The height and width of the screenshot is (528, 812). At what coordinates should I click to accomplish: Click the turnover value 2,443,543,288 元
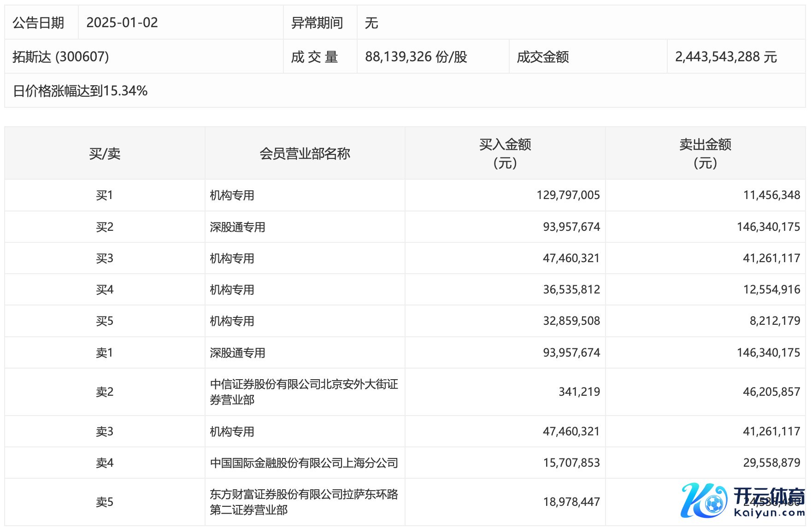pos(726,57)
